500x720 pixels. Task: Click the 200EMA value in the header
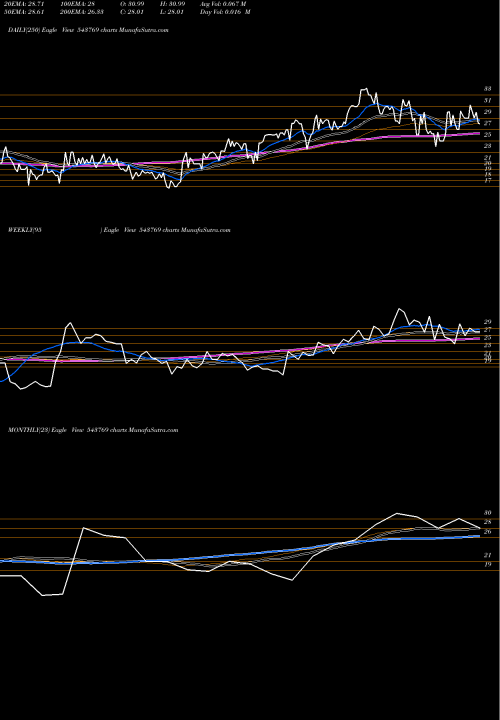click(84, 12)
